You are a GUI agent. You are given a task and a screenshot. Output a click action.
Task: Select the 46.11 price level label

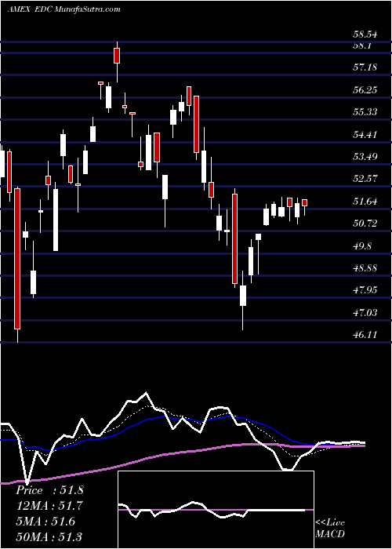(x=365, y=335)
